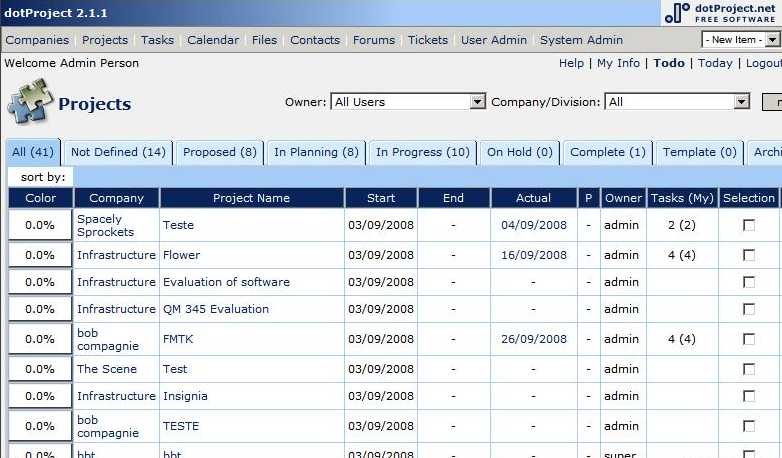The width and height of the screenshot is (782, 458).
Task: Switch to the All (41) tab
Action: (x=33, y=152)
